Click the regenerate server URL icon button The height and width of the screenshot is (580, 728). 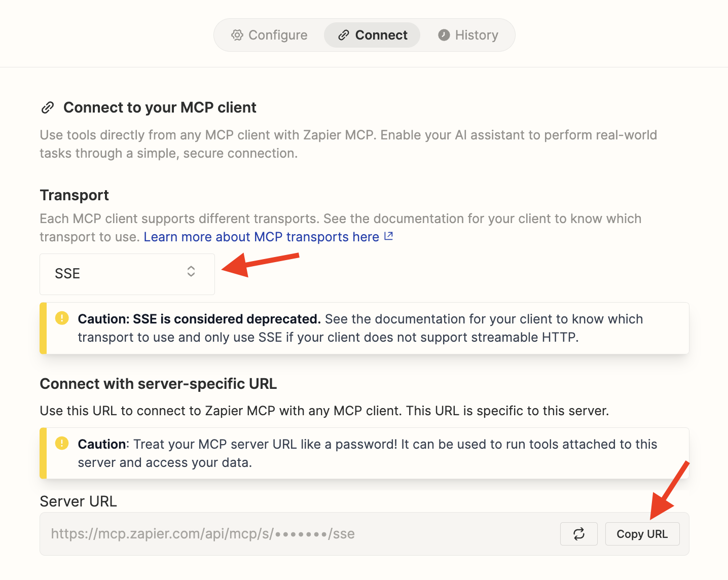pyautogui.click(x=579, y=534)
